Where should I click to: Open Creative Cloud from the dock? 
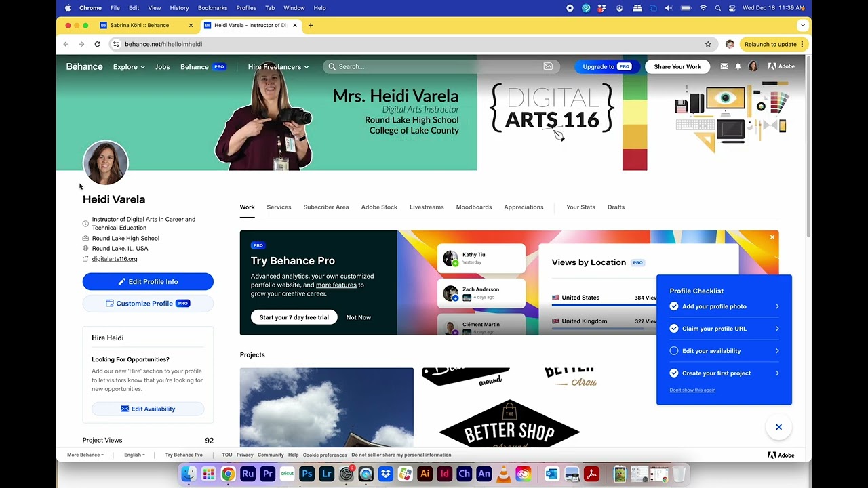click(x=524, y=474)
